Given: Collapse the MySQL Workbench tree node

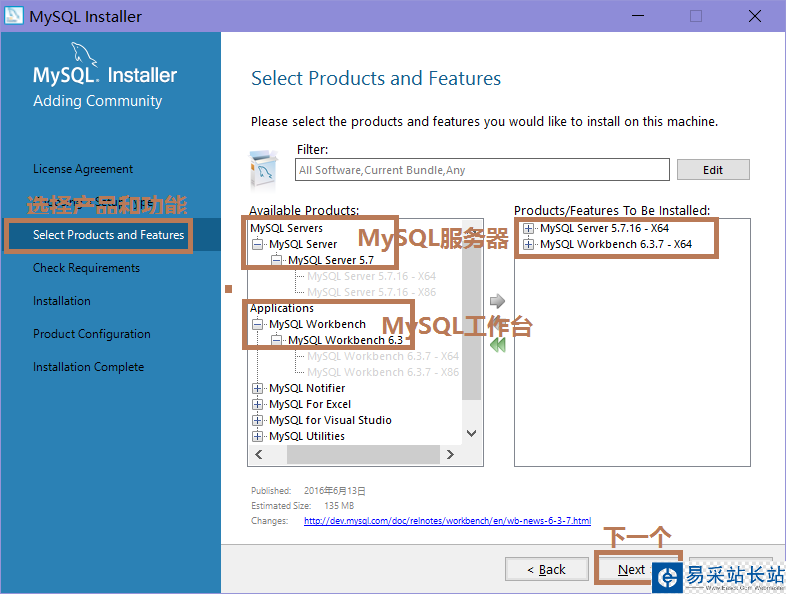Looking at the screenshot, I should coord(257,324).
